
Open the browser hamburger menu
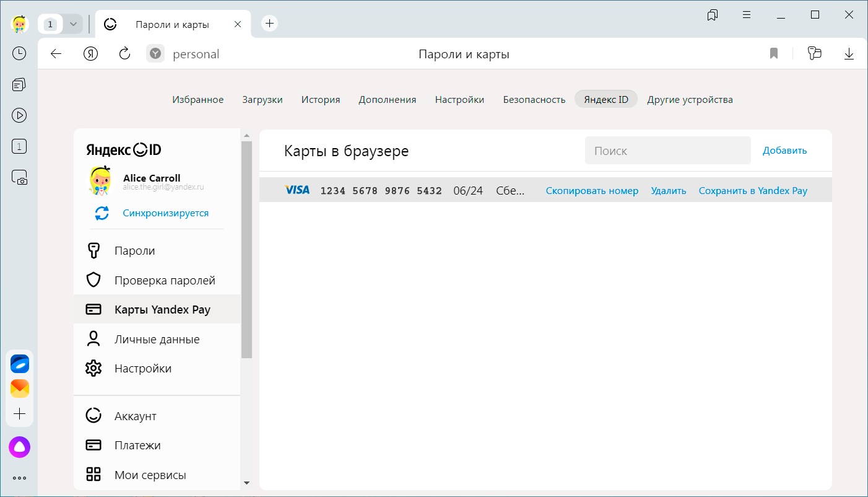[747, 15]
